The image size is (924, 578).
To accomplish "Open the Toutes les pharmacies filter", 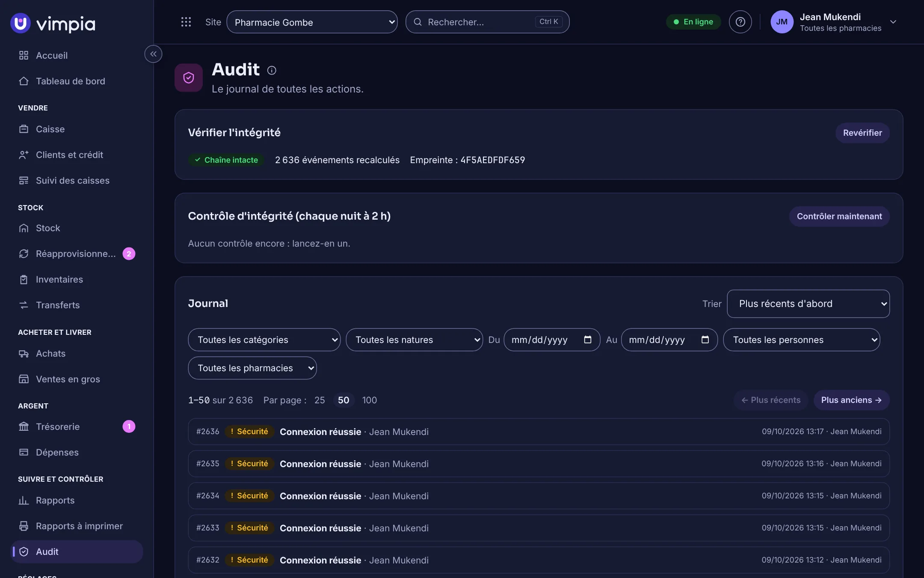I will [x=252, y=368].
